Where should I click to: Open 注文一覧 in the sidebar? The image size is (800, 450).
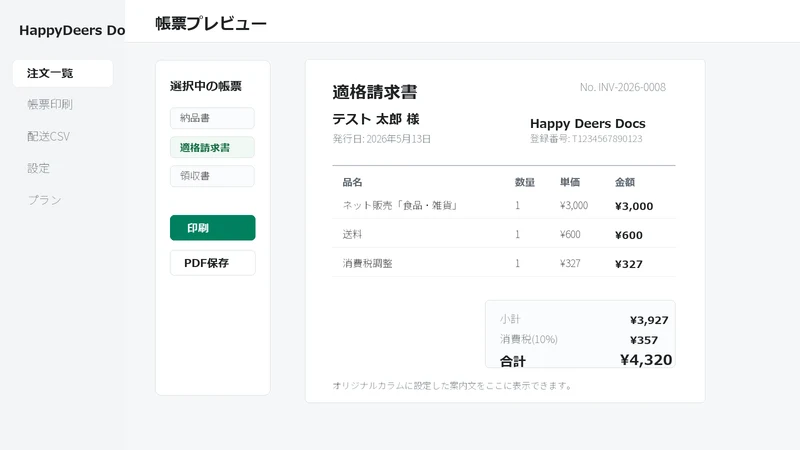63,73
